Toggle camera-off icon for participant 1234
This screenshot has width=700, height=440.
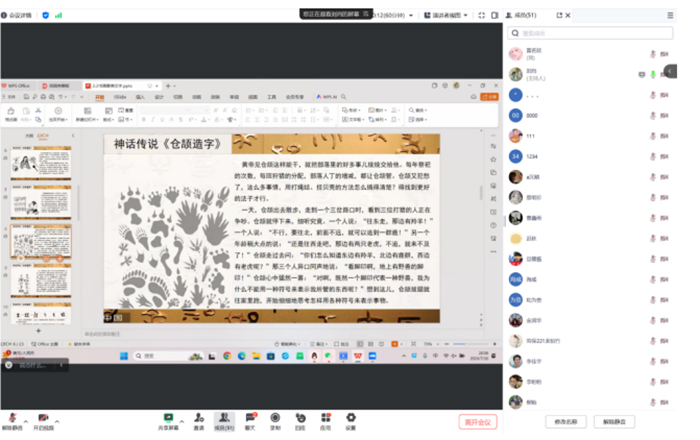coord(664,157)
